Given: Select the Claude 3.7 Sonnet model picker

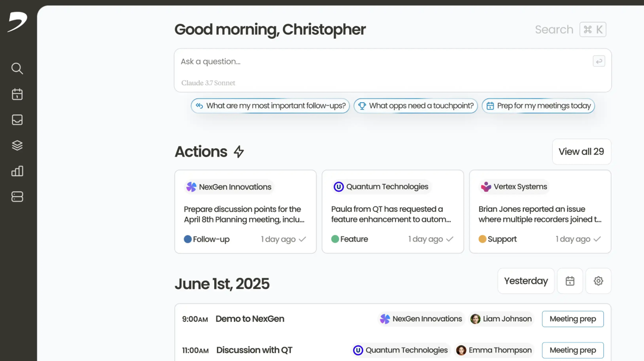Looking at the screenshot, I should tap(208, 83).
